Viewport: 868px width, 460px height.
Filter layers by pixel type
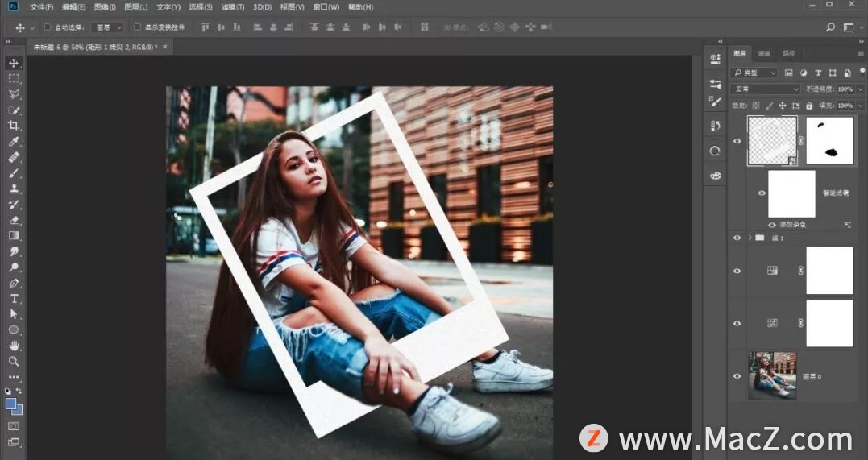click(x=789, y=73)
